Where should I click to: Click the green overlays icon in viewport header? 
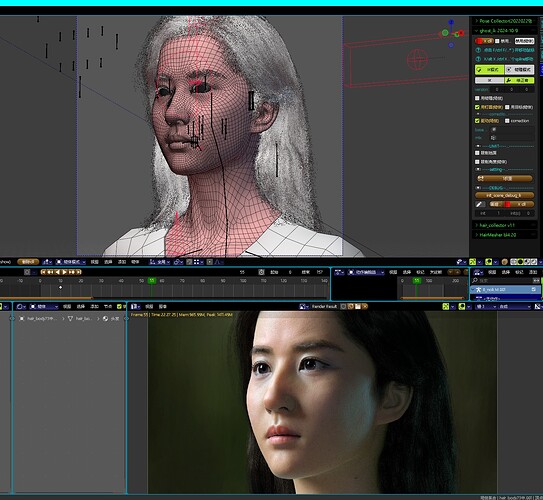[489, 262]
